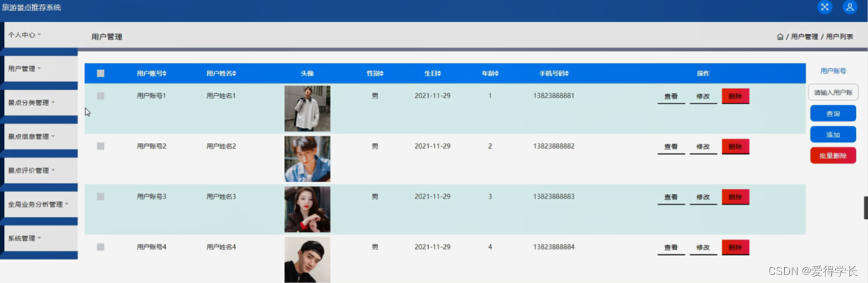
Task: Click 修改 for 用户账号4
Action: pos(703,248)
